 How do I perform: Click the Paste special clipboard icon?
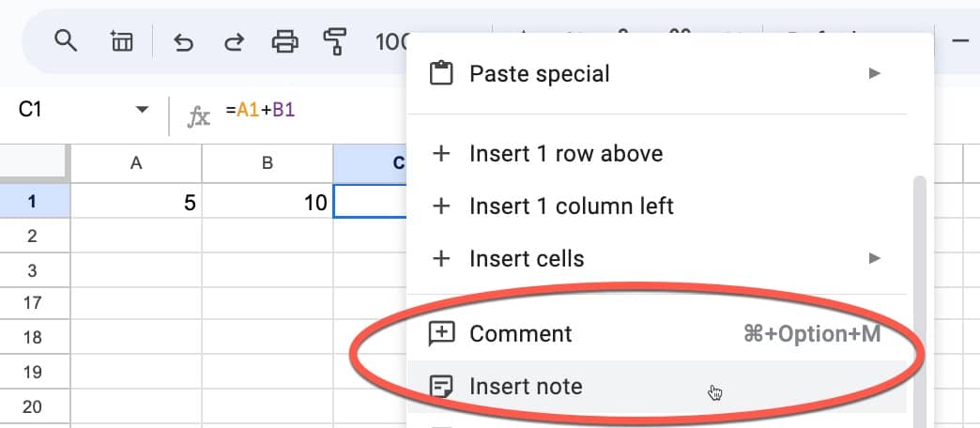(x=441, y=73)
